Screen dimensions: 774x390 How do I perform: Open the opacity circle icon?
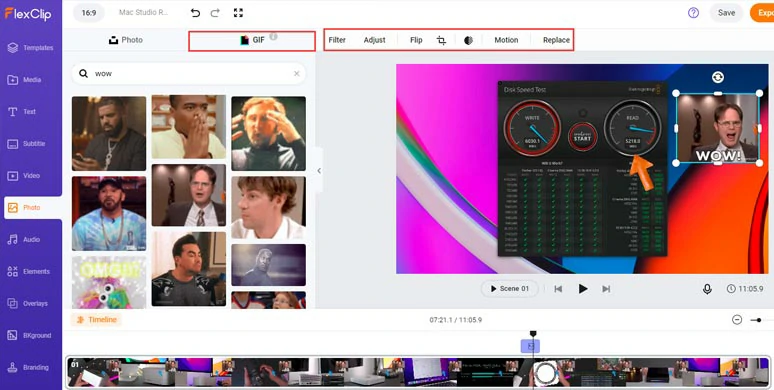coord(468,40)
